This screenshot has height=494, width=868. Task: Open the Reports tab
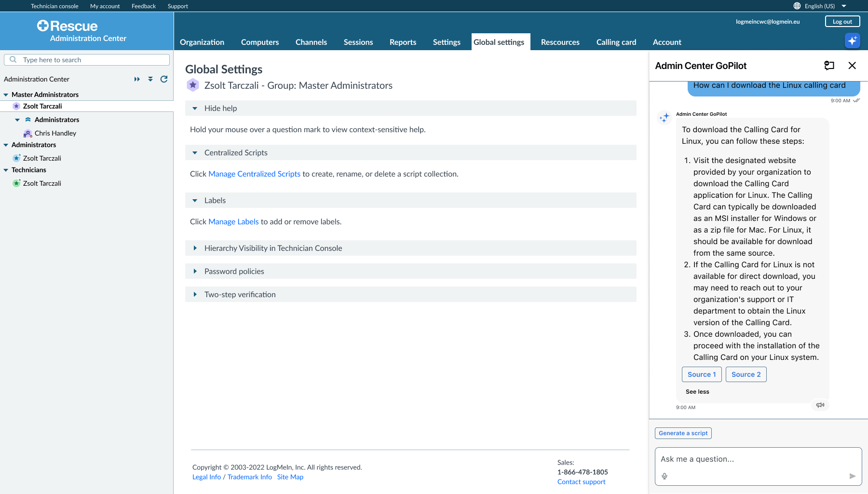pyautogui.click(x=403, y=42)
